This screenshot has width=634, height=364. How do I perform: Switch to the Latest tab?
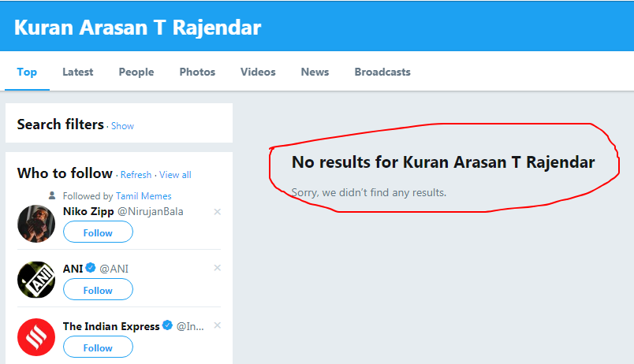77,72
